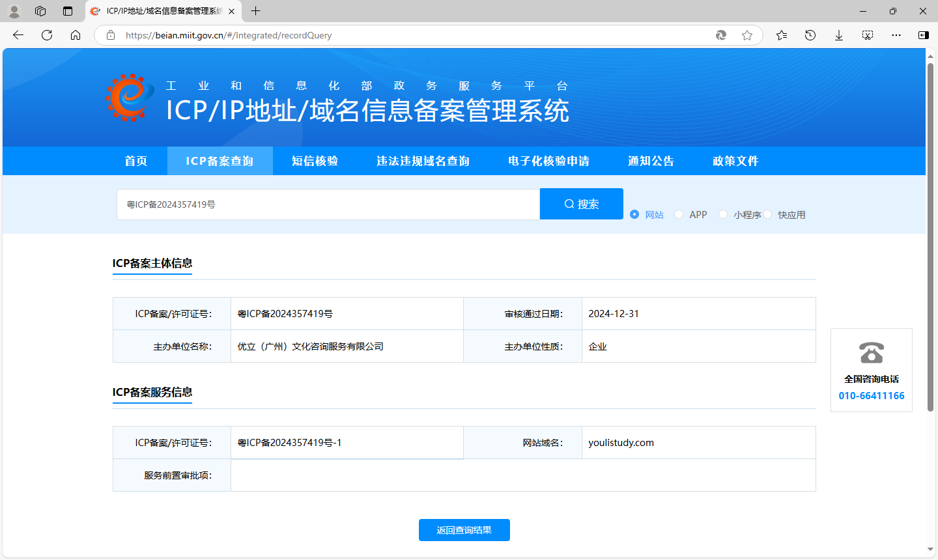Click the vertical scrollbar thumb
This screenshot has height=560, width=938.
tap(931, 237)
